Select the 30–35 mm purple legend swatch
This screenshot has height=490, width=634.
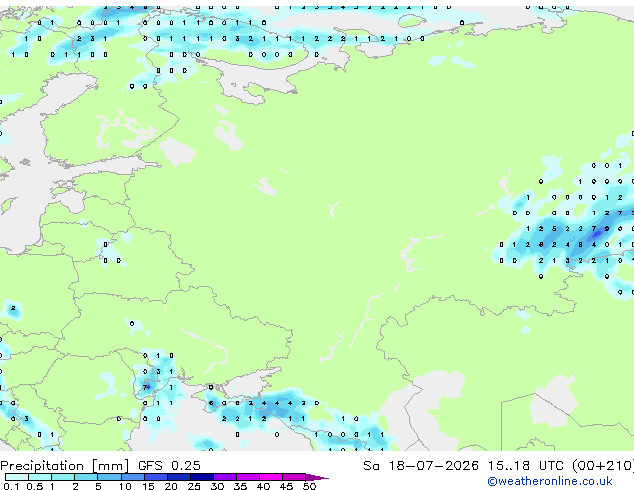tap(224, 477)
